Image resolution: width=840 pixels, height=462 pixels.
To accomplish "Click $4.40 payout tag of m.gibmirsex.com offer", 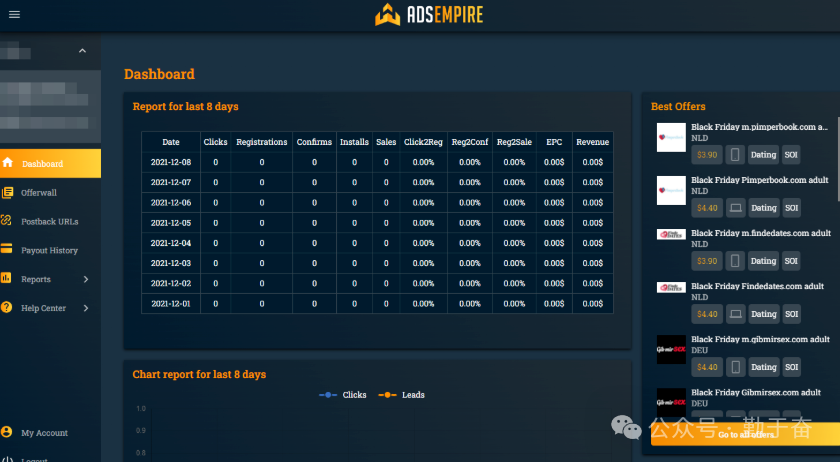I will point(707,367).
